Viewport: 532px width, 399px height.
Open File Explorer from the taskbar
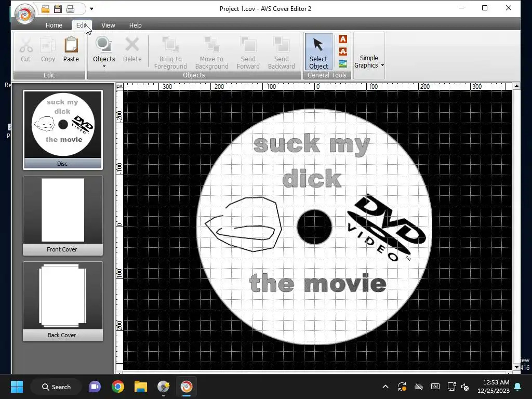140,387
